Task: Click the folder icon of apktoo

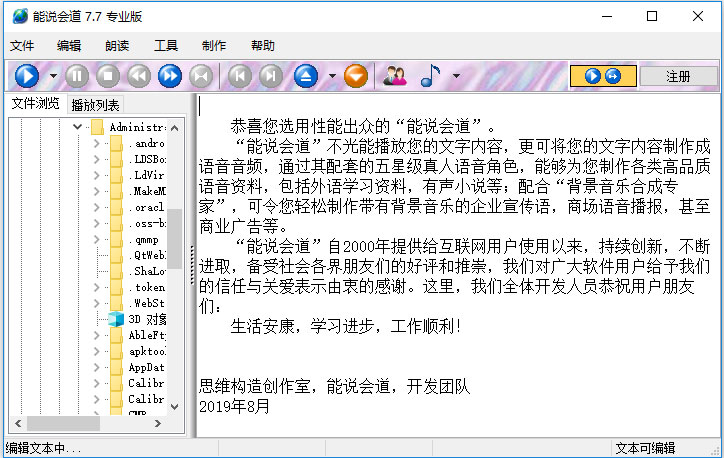Action: pyautogui.click(x=116, y=351)
